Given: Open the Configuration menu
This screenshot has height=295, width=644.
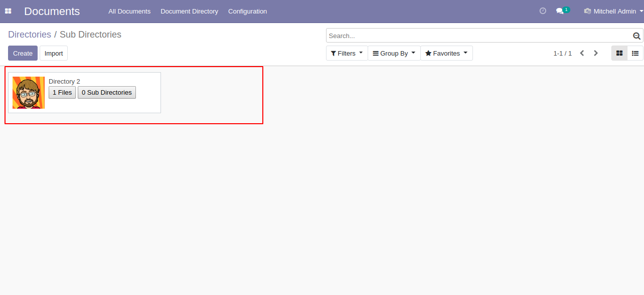Looking at the screenshot, I should point(247,11).
